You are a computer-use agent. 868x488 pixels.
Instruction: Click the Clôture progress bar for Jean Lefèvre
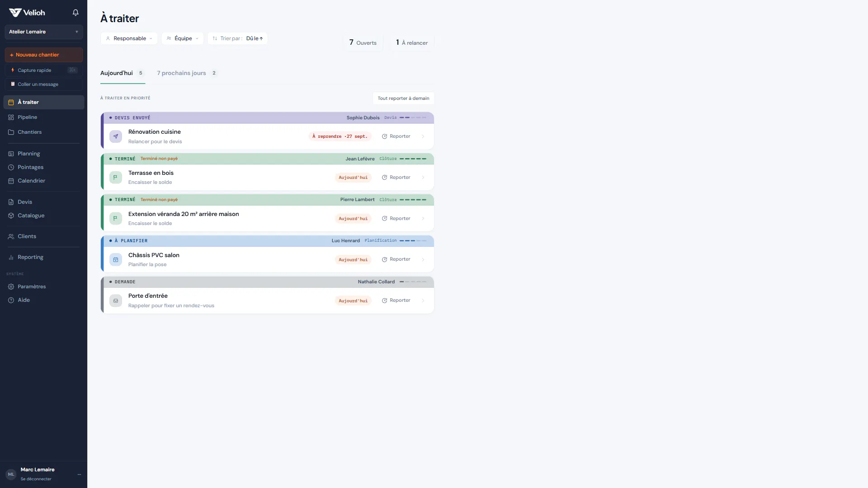pyautogui.click(x=413, y=159)
